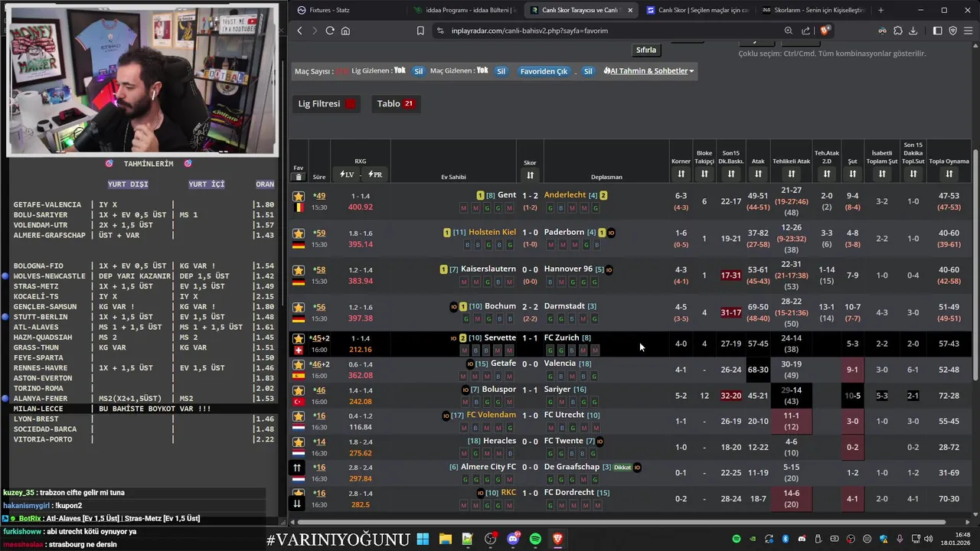Click the move-down arrows beside RKC
Viewport: 980px width, 551px height.
[298, 503]
